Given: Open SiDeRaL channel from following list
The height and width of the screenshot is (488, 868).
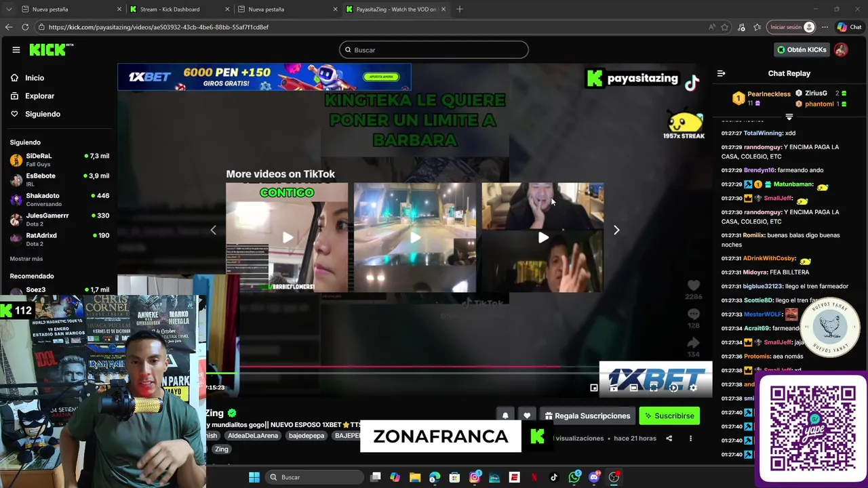Looking at the screenshot, I should [x=60, y=159].
